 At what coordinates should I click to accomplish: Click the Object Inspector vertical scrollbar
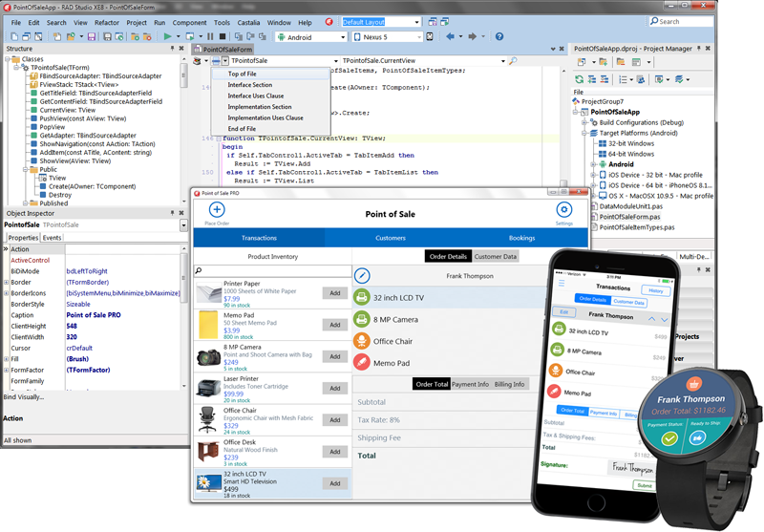pyautogui.click(x=183, y=317)
